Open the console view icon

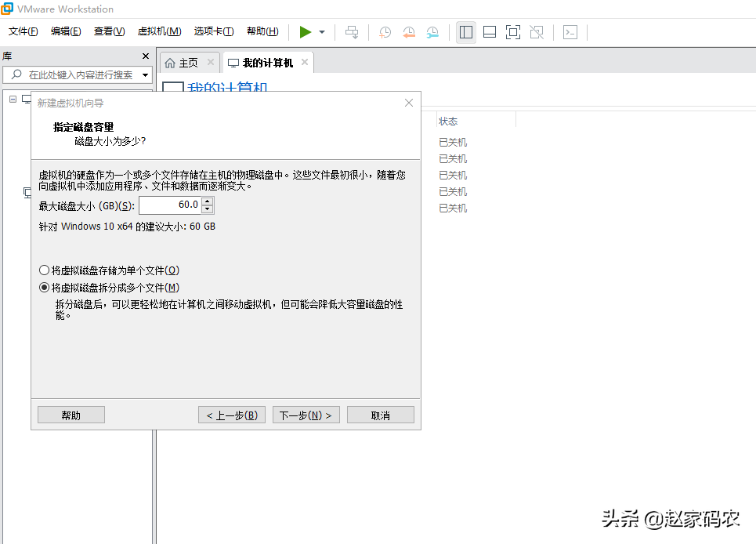570,32
